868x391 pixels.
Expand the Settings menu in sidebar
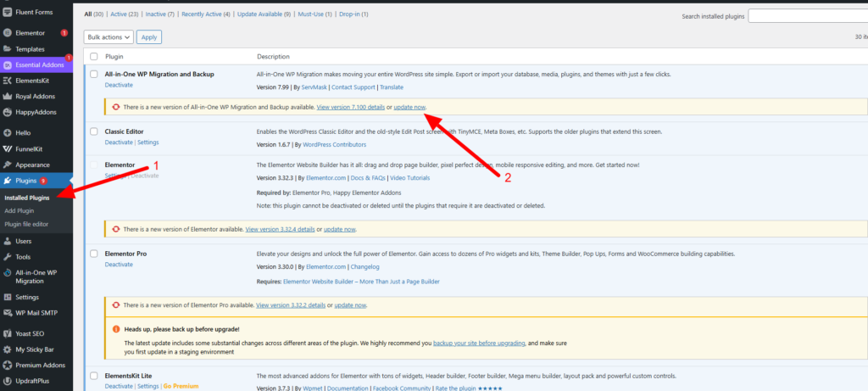click(27, 297)
